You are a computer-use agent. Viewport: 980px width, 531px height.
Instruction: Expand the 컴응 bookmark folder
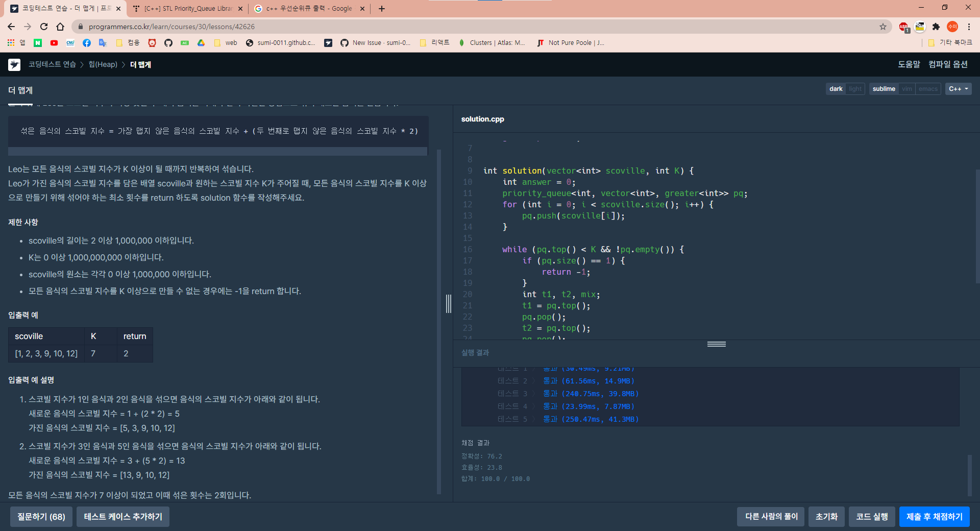tap(128, 43)
